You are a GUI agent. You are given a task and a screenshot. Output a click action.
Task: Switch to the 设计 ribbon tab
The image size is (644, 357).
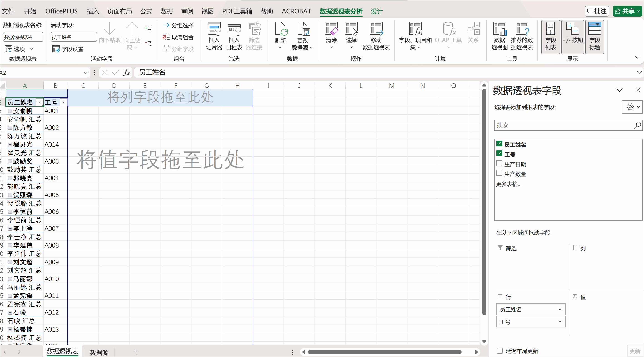pyautogui.click(x=376, y=11)
